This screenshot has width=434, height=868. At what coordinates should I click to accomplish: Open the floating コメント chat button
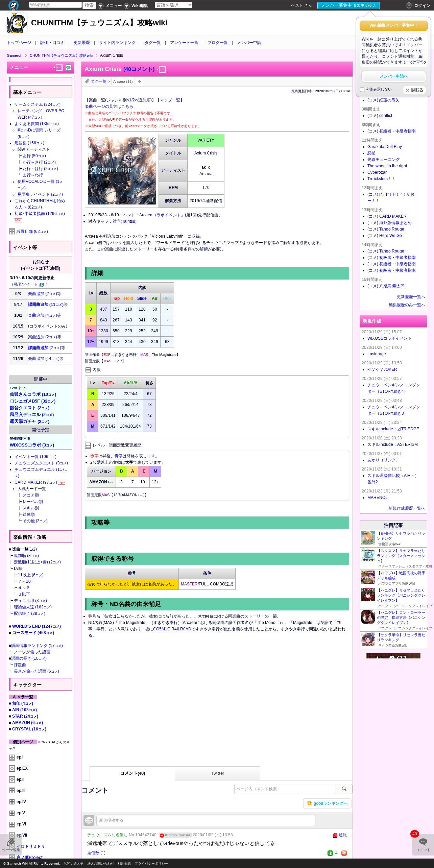[x=423, y=844]
